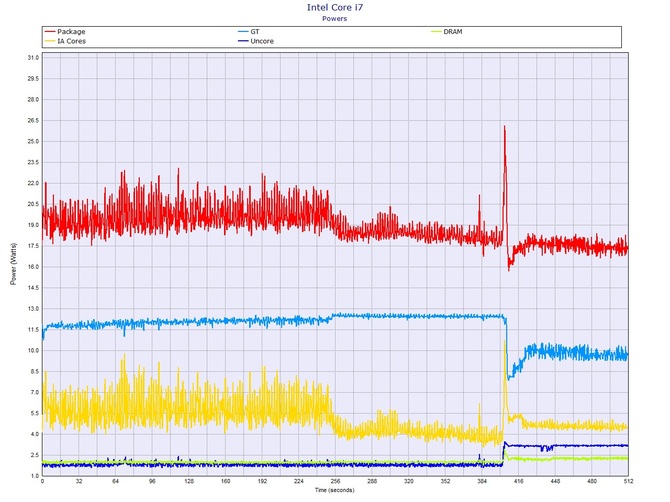Click the DRAM legend label
The height and width of the screenshot is (502, 670).
click(453, 32)
